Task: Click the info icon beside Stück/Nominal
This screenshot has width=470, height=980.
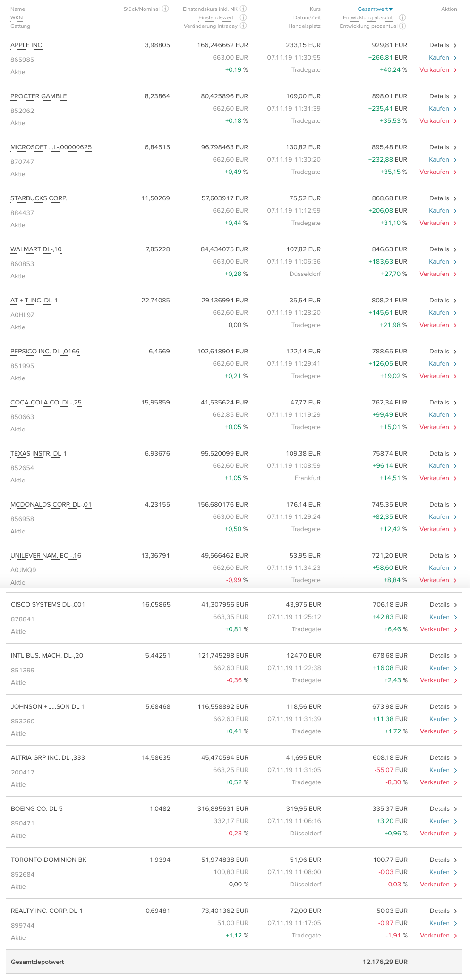Action: (x=165, y=9)
